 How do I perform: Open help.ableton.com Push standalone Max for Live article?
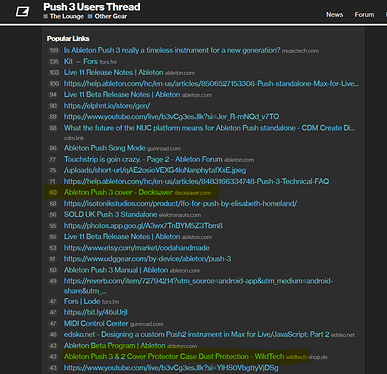(211, 84)
